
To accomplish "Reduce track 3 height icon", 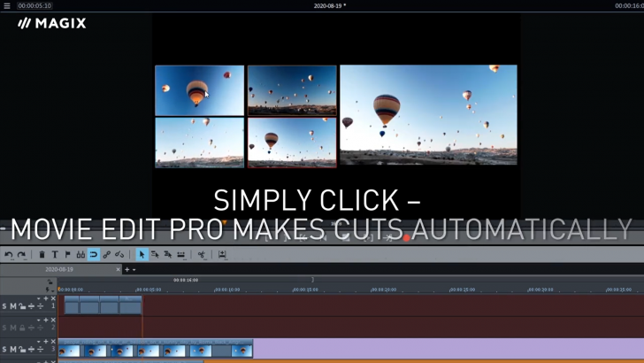I will tap(41, 350).
